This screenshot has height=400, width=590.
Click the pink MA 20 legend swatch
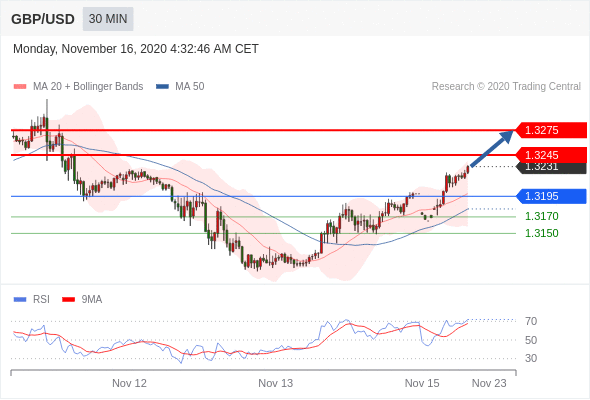click(x=20, y=87)
